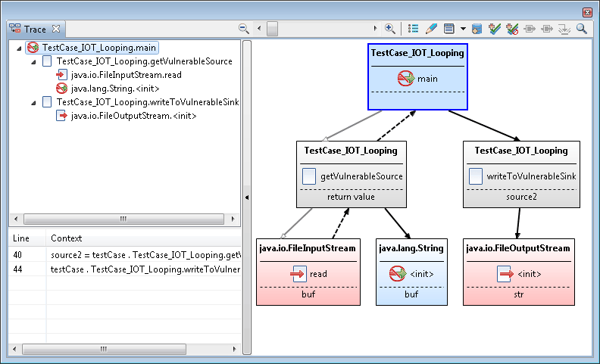Click the sash collapse arrow between panels
This screenshot has height=364, width=600.
(x=247, y=198)
